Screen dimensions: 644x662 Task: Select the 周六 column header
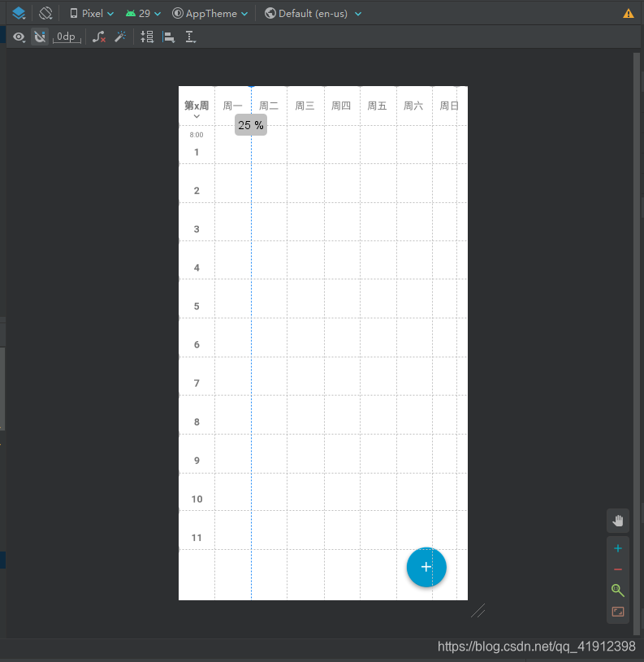(x=413, y=106)
